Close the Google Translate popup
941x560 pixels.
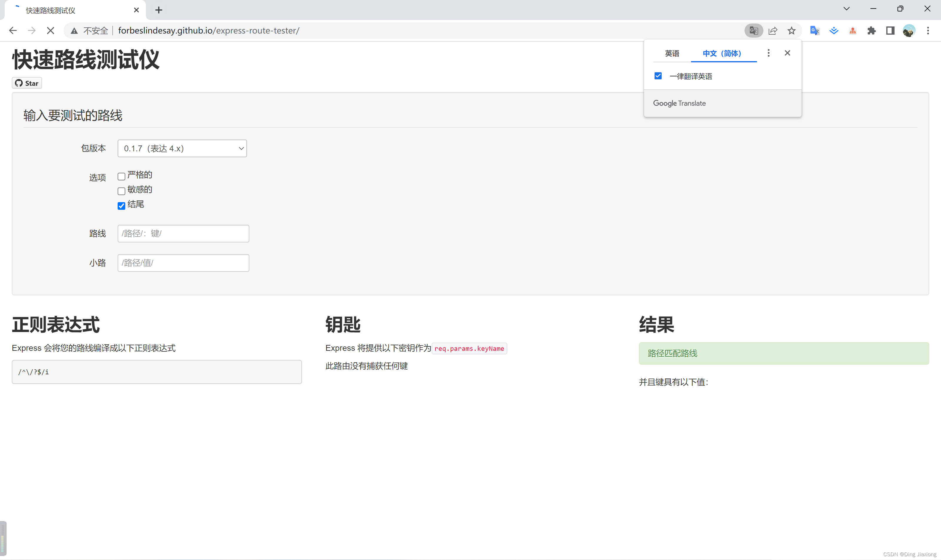click(787, 53)
